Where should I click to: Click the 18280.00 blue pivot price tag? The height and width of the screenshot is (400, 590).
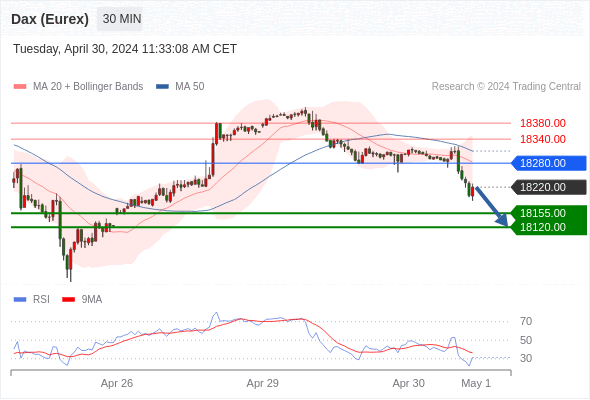pos(549,163)
